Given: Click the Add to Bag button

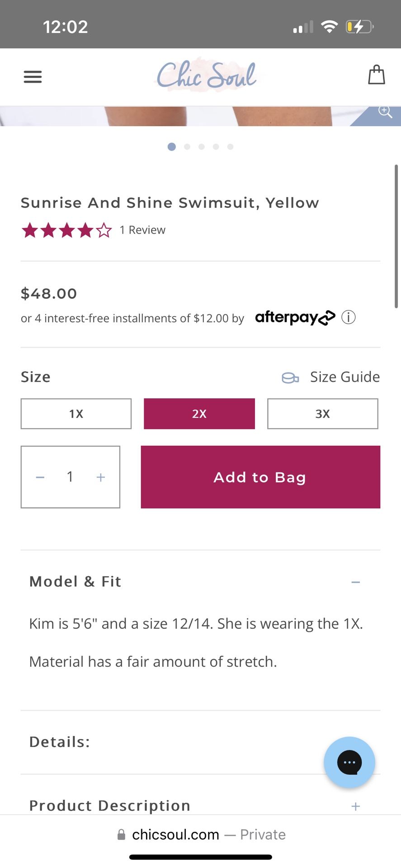Looking at the screenshot, I should pos(260,477).
